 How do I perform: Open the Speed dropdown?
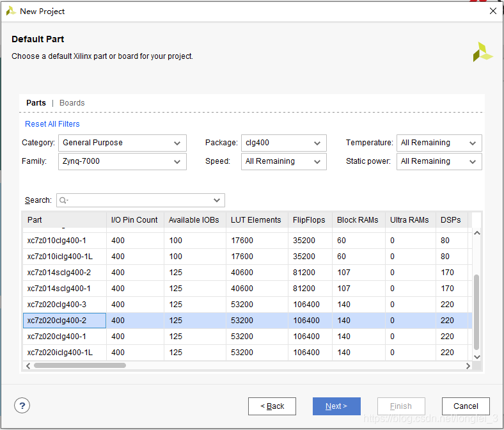(x=284, y=161)
